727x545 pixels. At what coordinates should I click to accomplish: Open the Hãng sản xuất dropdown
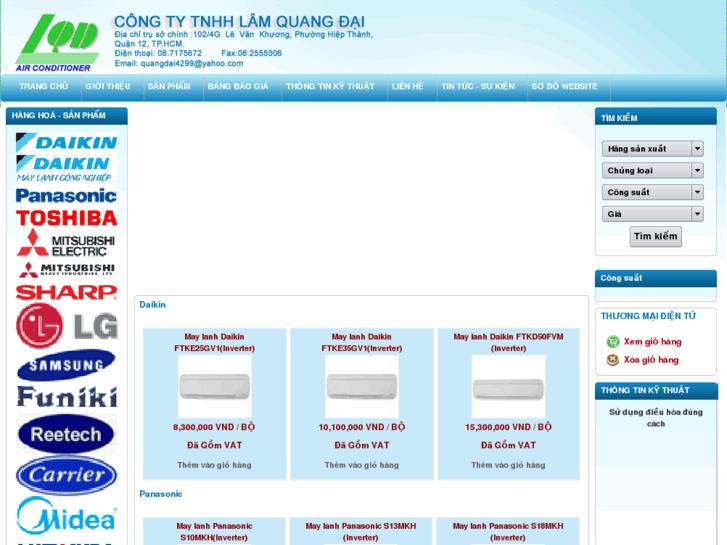click(x=652, y=149)
